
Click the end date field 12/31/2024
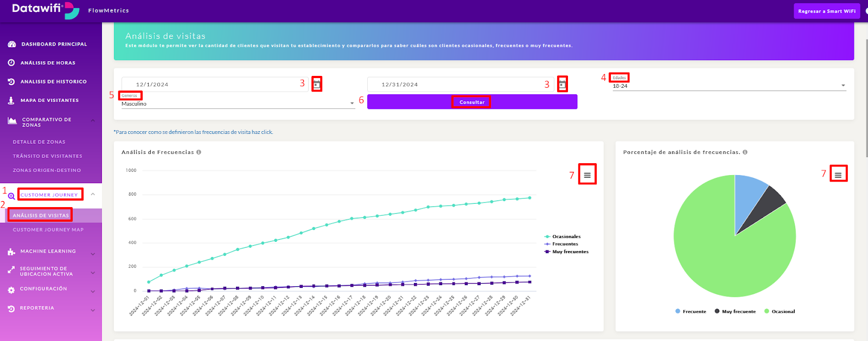pos(461,85)
